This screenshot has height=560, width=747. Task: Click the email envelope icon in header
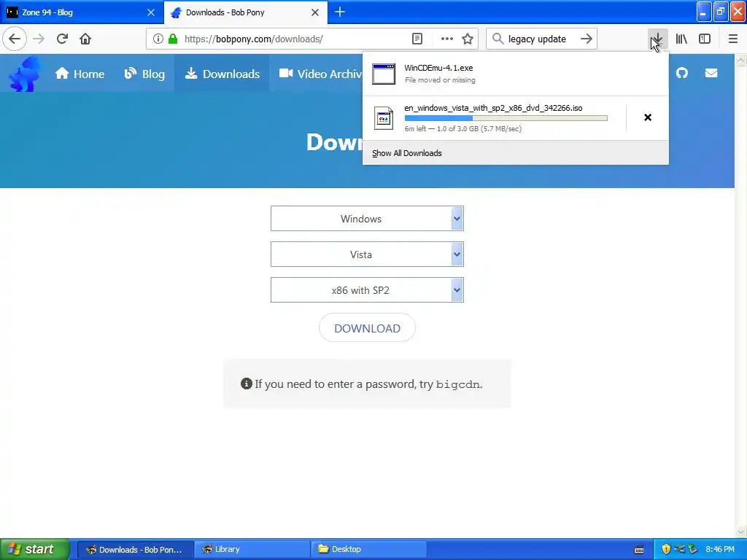711,73
